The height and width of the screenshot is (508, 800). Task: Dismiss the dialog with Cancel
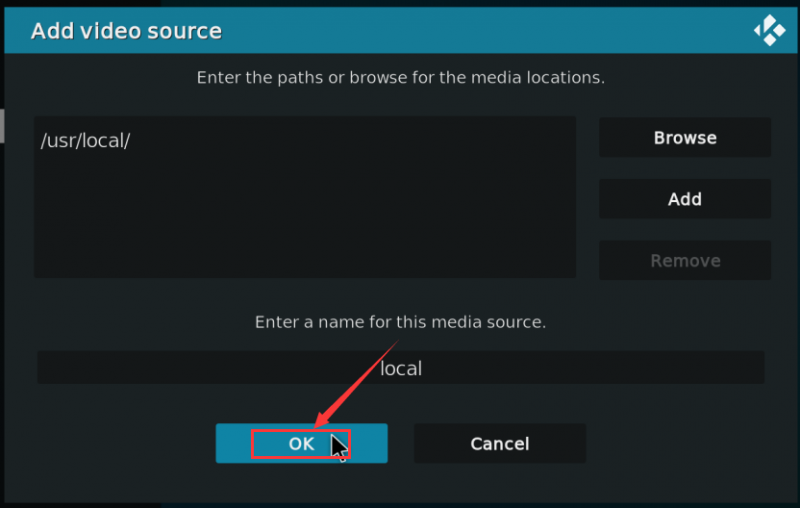499,443
